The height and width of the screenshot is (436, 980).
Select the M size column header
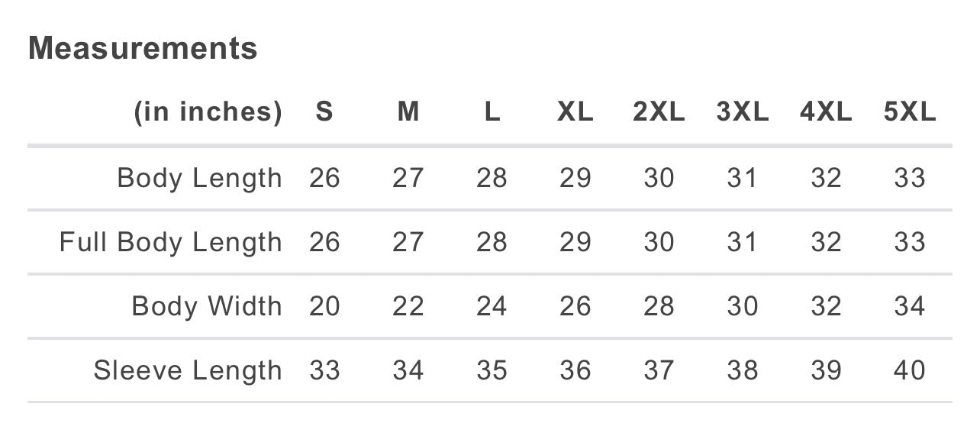pos(408,112)
